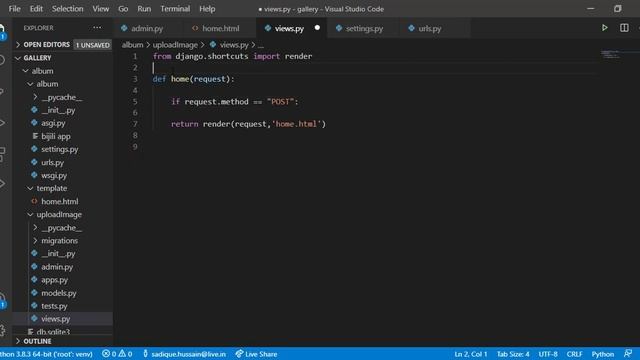Expand the migrations folder
Viewport: 640px width, 360px height.
pos(59,240)
